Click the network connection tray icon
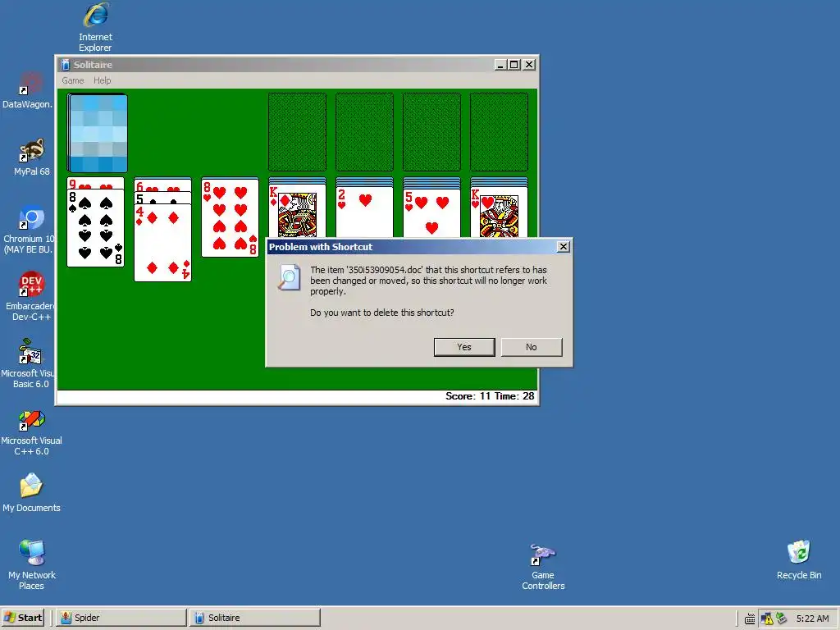This screenshot has width=840, height=630. pyautogui.click(x=782, y=618)
